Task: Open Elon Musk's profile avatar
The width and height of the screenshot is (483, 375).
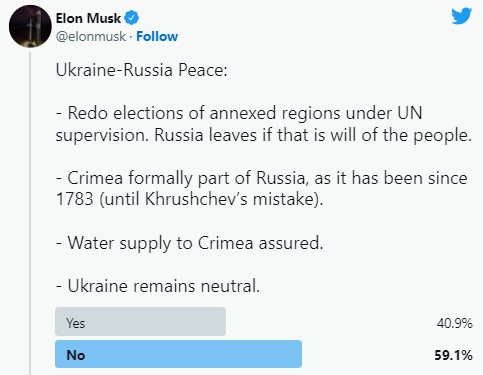Action: [30, 27]
